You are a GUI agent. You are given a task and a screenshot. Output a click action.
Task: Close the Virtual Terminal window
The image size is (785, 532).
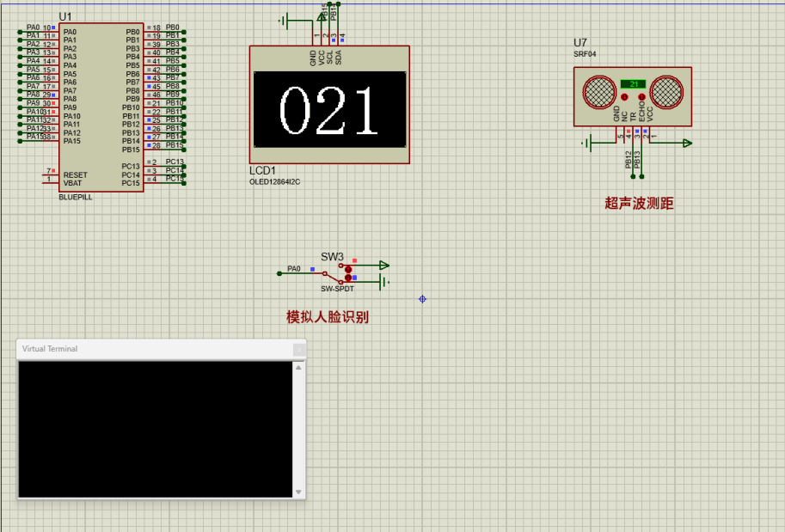pyautogui.click(x=298, y=349)
